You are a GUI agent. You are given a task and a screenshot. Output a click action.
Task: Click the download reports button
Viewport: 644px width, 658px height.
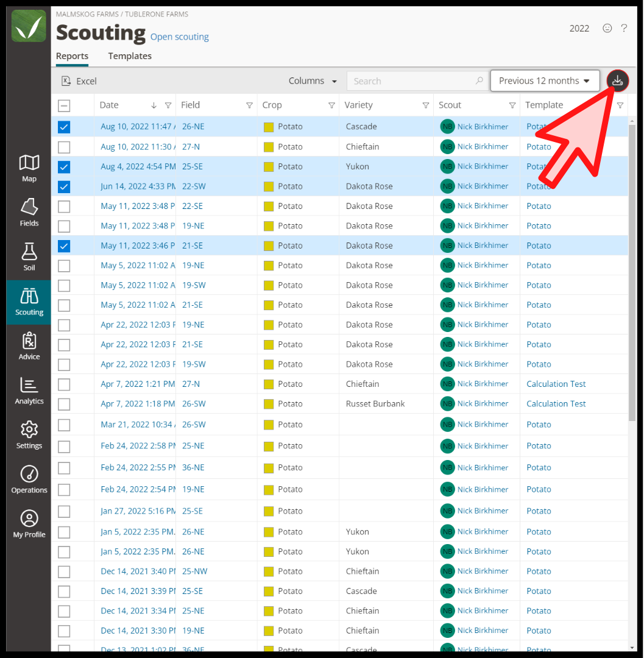pyautogui.click(x=617, y=80)
